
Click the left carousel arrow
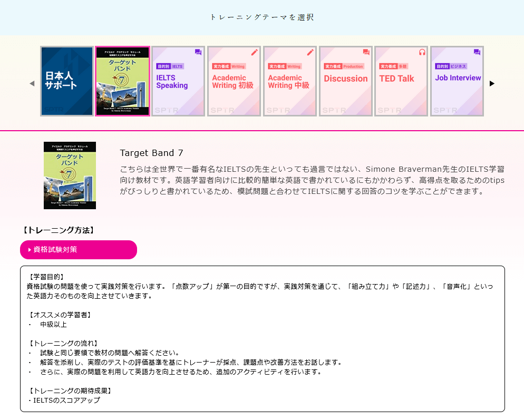click(x=32, y=84)
